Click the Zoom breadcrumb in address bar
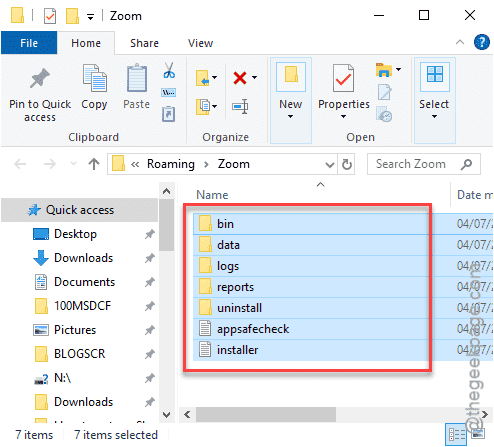Viewport: 494px width, 447px height. tap(234, 164)
